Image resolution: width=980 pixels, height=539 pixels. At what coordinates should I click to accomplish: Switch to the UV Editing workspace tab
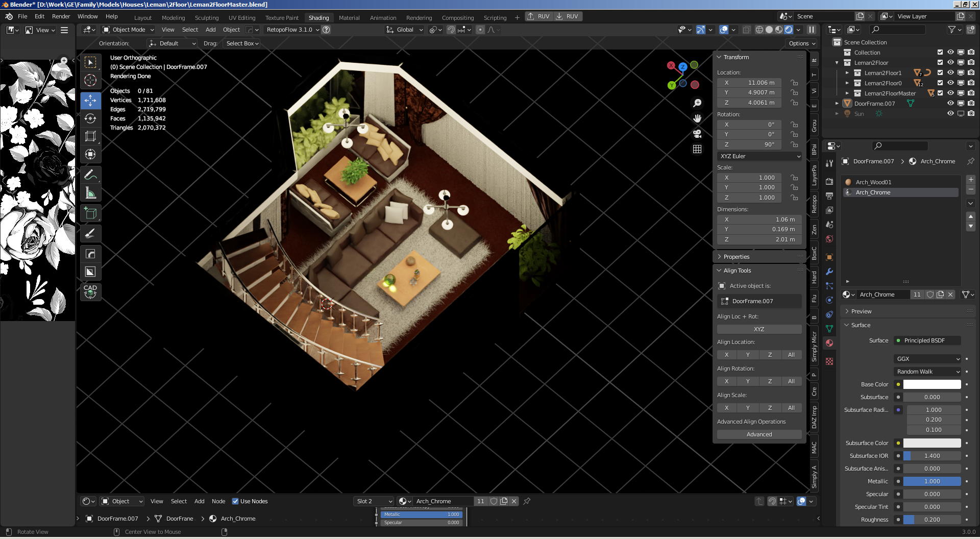242,17
